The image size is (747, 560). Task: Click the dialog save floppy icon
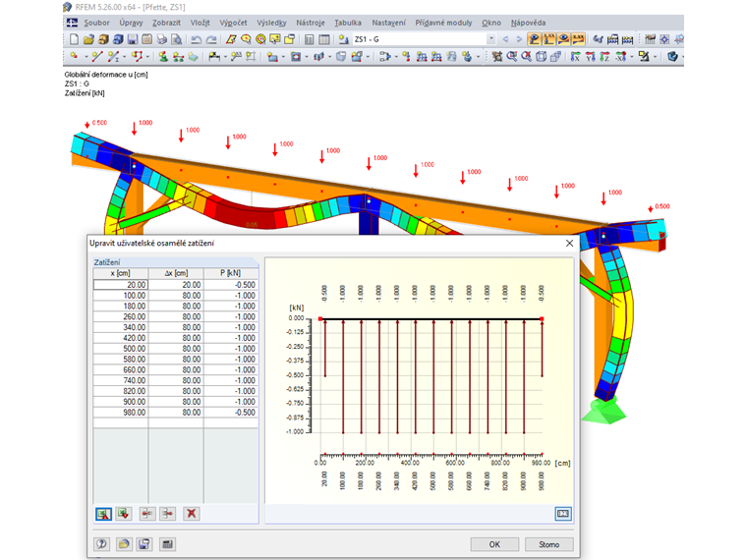coord(144,544)
